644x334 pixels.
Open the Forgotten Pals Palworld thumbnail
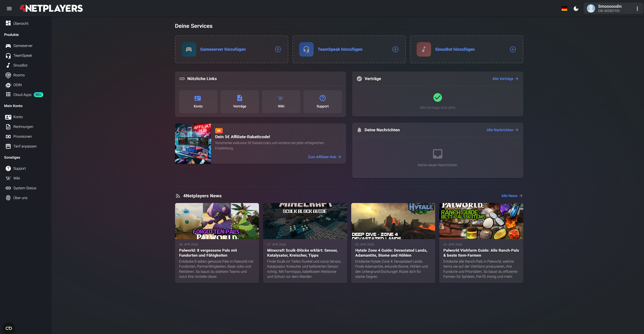click(x=217, y=221)
